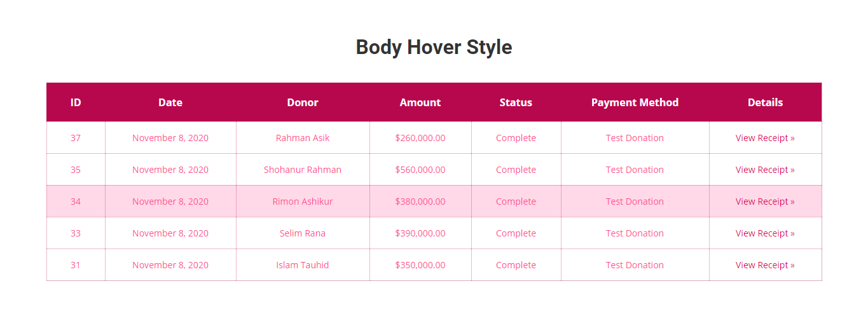Open View Receipt for Islam Tauhid
868x321 pixels.
click(x=764, y=265)
